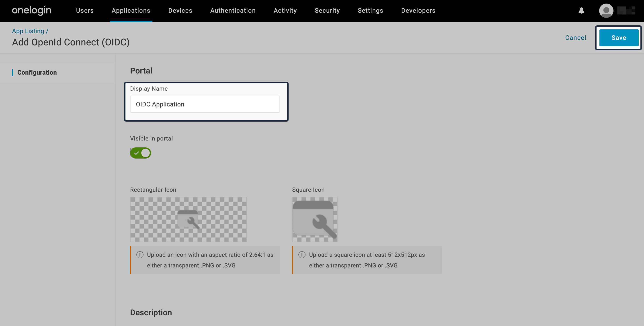Screen dimensions: 644x326
Task: Click the Rectangular Icon upload placeholder
Action: (188, 219)
